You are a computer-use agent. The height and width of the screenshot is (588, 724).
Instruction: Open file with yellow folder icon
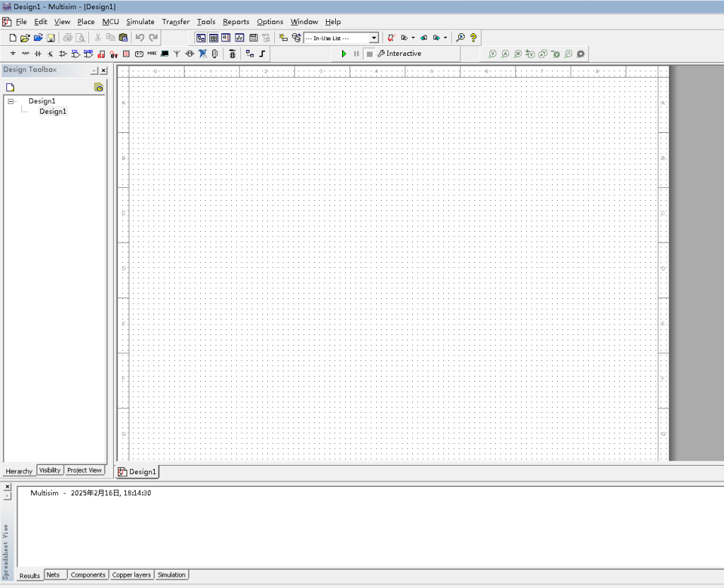[25, 38]
